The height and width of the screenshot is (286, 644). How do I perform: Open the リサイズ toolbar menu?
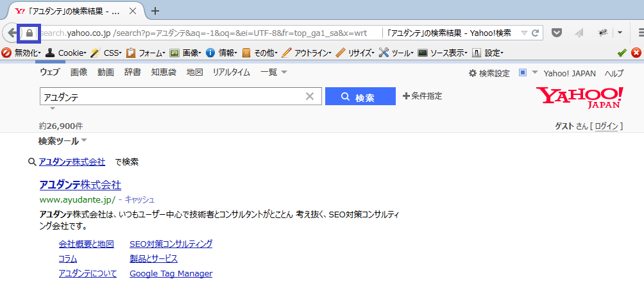pyautogui.click(x=355, y=53)
